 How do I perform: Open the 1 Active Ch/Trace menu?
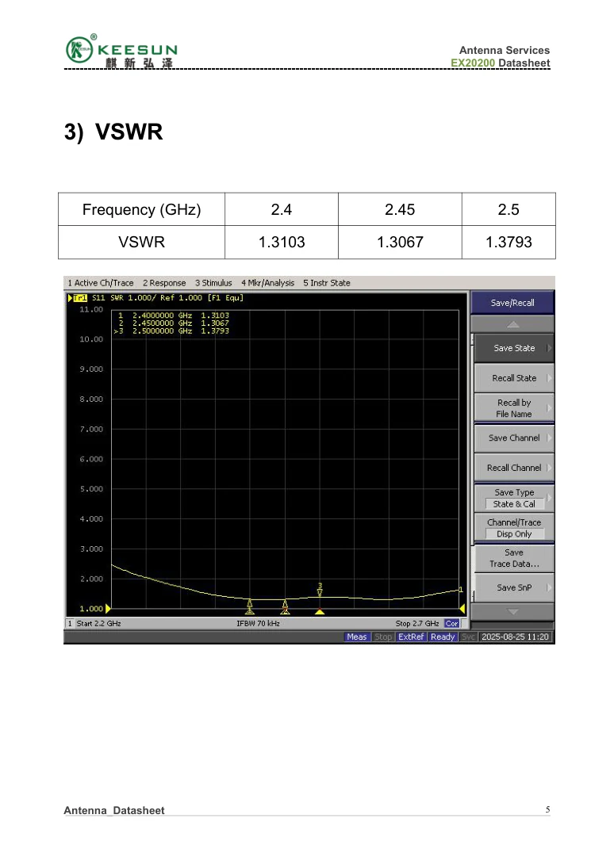tap(100, 283)
